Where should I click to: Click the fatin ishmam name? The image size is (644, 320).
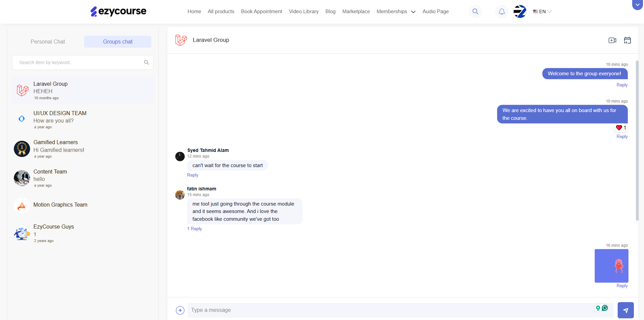click(x=202, y=189)
